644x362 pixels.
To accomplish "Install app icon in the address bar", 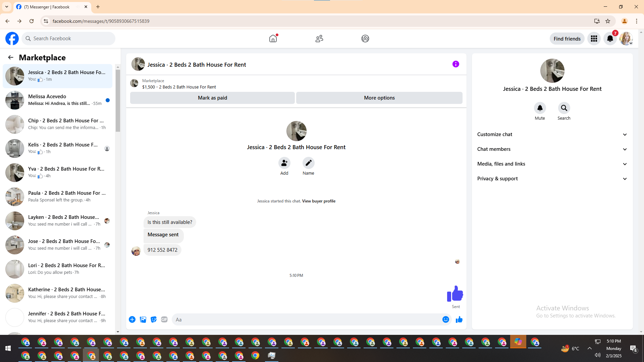I will (597, 21).
